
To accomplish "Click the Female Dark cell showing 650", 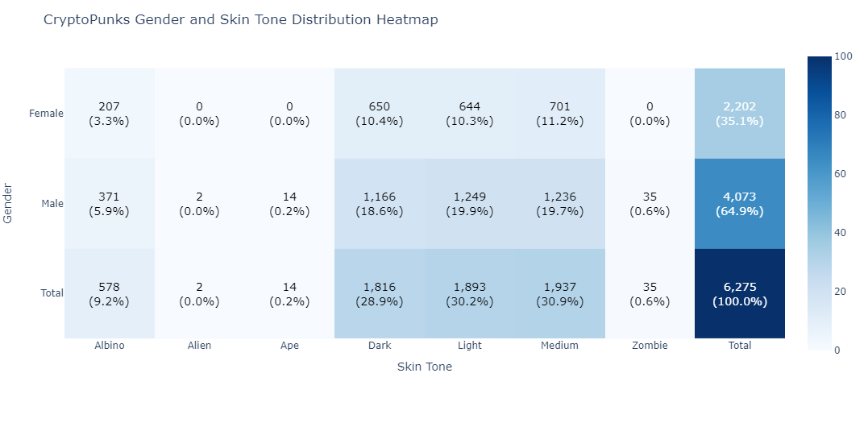I will [380, 114].
